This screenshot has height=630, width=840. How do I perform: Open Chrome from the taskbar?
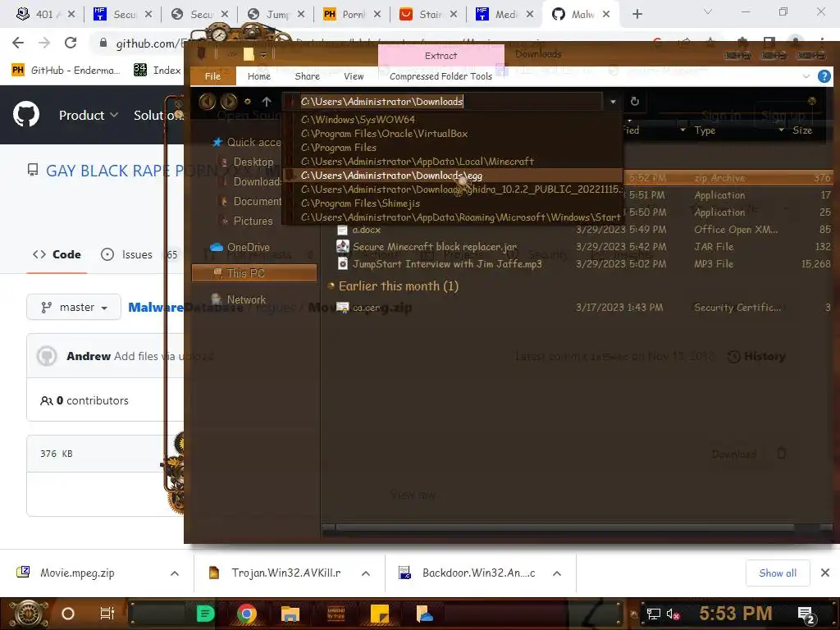click(246, 614)
